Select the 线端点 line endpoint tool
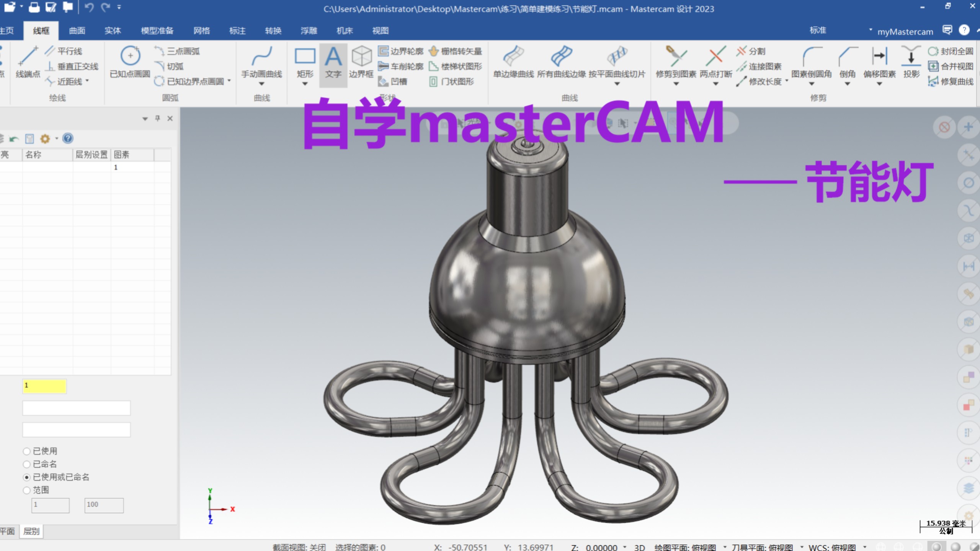Viewport: 980px width, 551px height. point(28,62)
